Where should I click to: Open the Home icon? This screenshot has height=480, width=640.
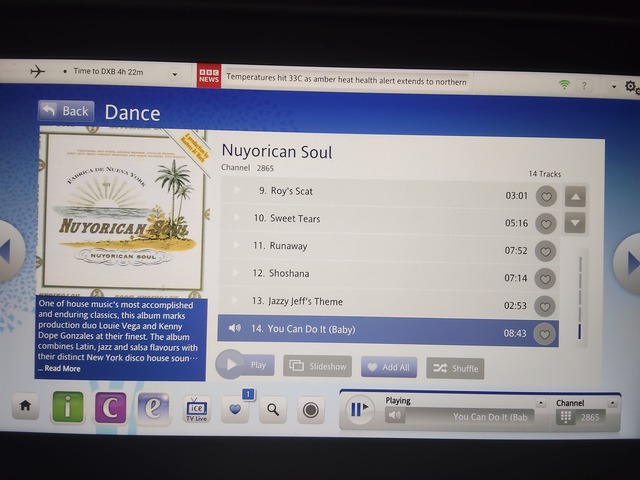point(25,406)
